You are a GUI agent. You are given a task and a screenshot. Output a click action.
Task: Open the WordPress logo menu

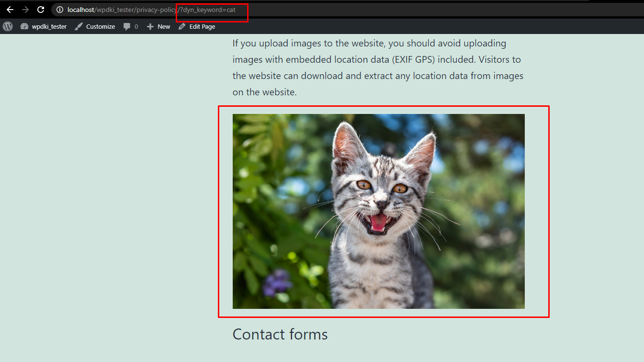point(8,26)
